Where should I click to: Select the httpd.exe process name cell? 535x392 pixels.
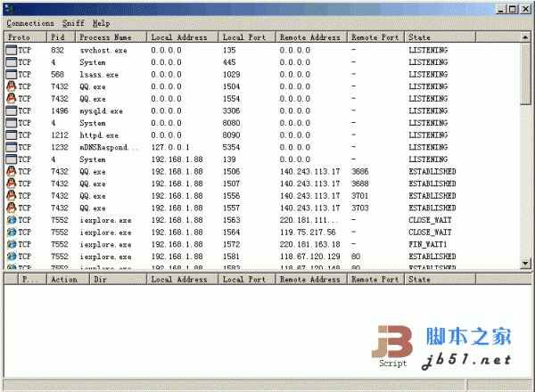click(x=99, y=135)
